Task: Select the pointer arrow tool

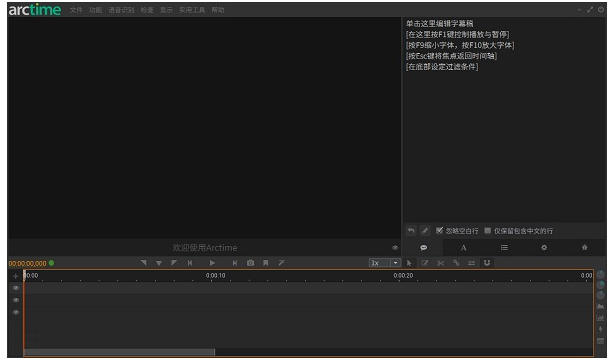Action: [409, 263]
